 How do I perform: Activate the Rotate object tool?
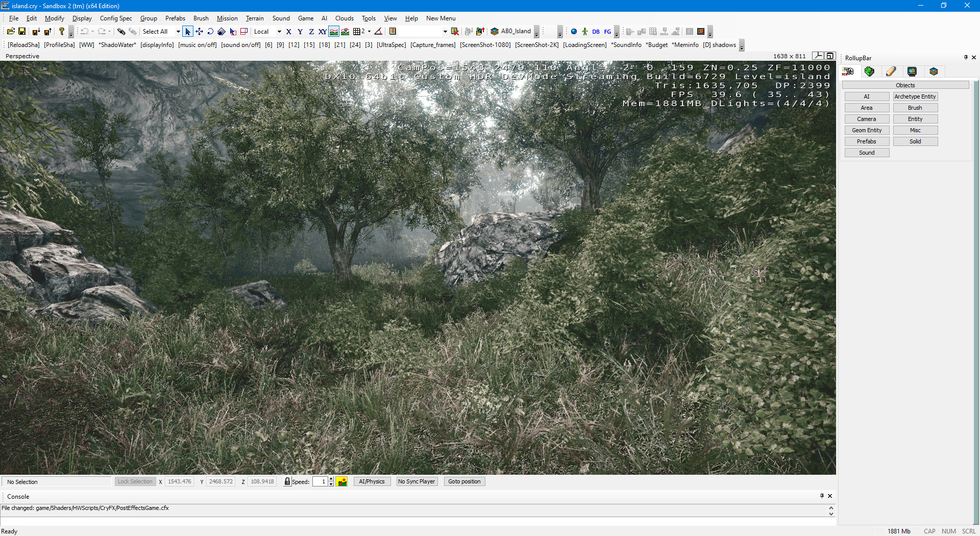coord(210,32)
